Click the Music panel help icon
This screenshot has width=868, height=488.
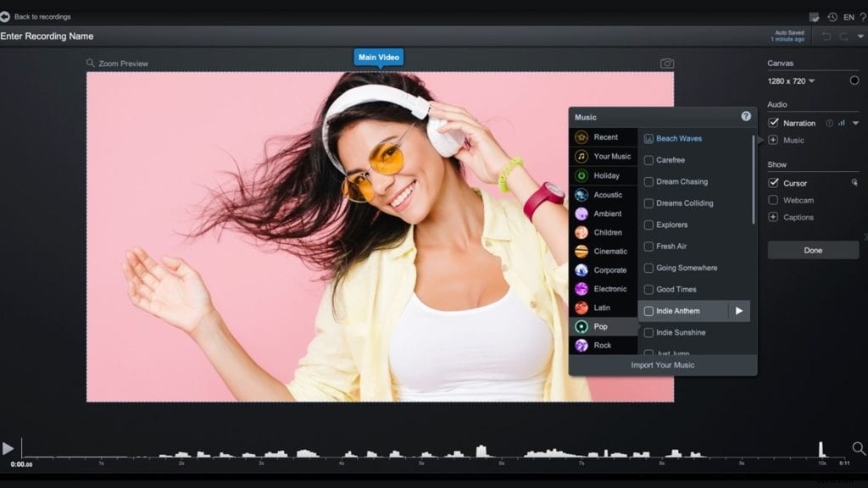pos(745,116)
